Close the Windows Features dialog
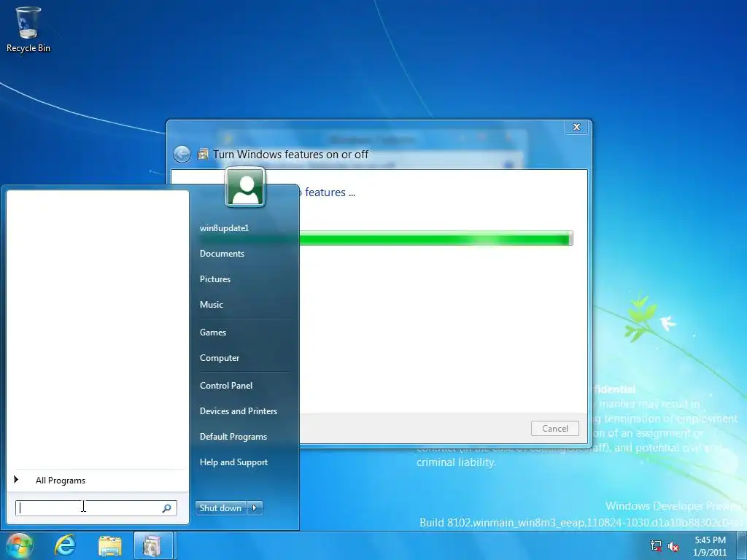Image resolution: width=747 pixels, height=560 pixels. (x=576, y=127)
